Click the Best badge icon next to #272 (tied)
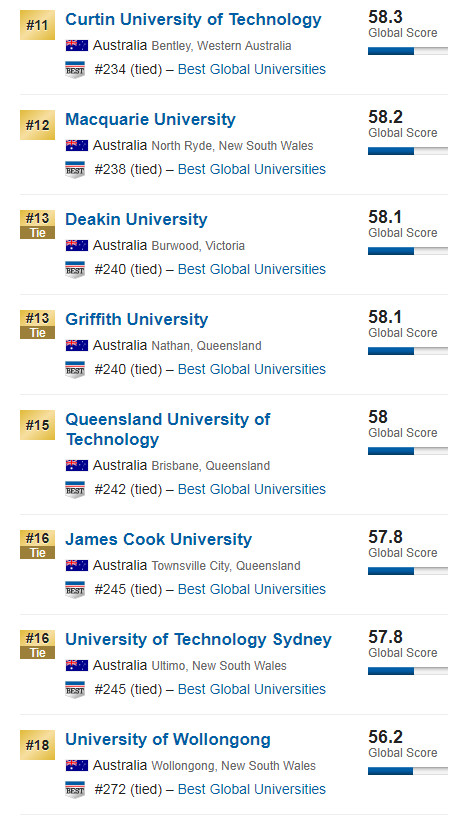 click(75, 789)
